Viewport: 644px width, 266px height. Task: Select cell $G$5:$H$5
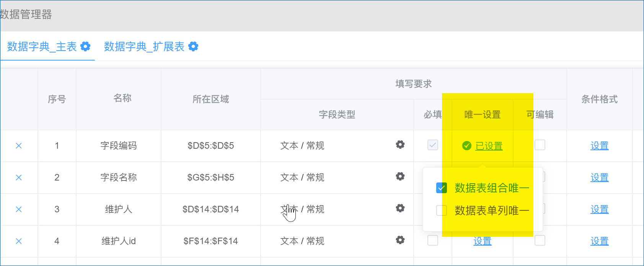pyautogui.click(x=211, y=177)
